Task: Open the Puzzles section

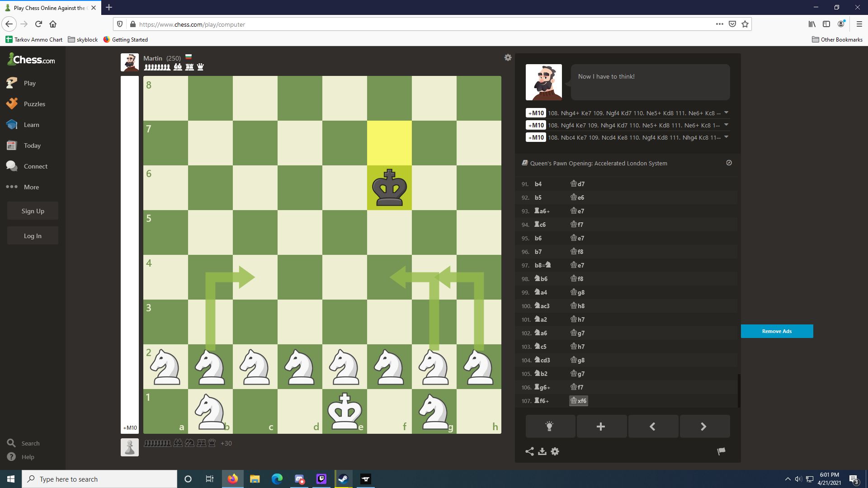Action: 12,103
